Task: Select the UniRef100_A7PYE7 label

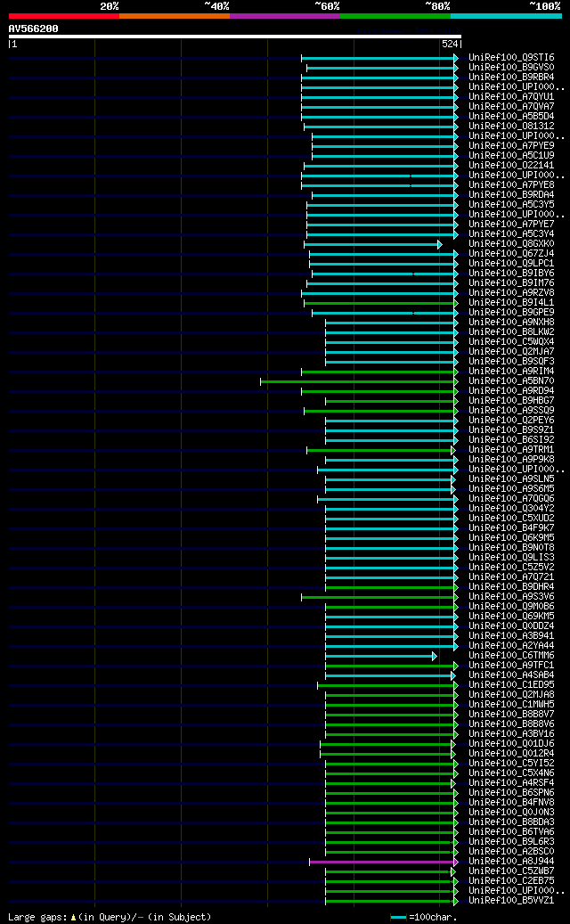Action: point(511,224)
